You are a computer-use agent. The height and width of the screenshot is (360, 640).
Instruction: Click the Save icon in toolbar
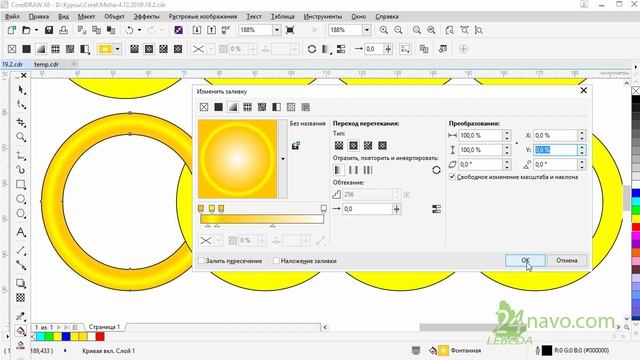[x=49, y=30]
